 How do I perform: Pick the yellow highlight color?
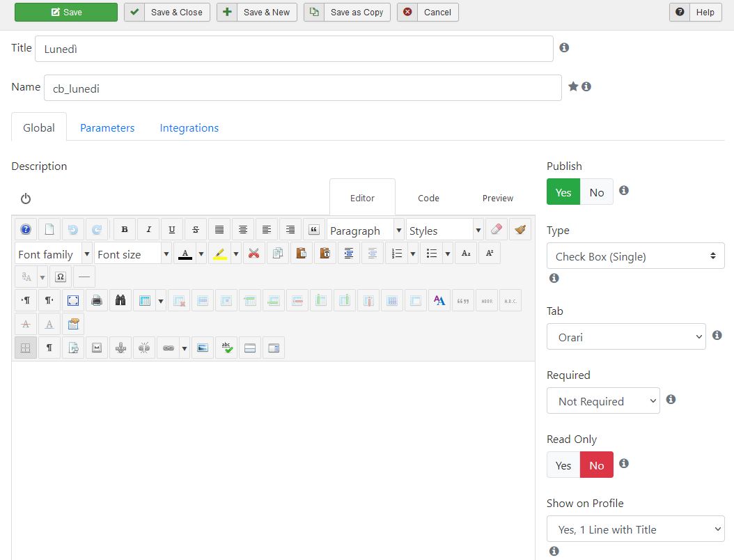click(x=220, y=254)
